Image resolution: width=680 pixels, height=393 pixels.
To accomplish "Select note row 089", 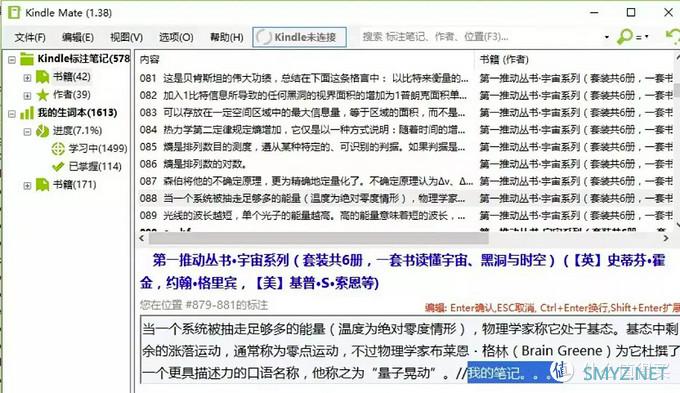I will [405, 215].
